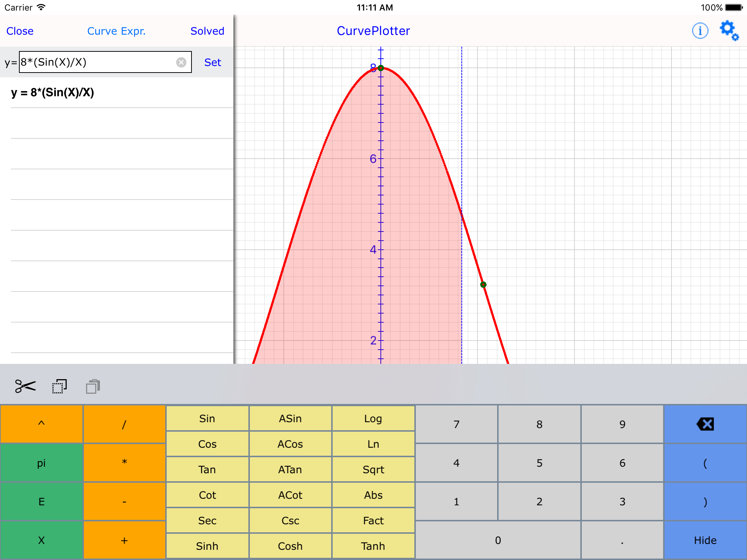
Task: Insert pi constant
Action: click(x=42, y=463)
